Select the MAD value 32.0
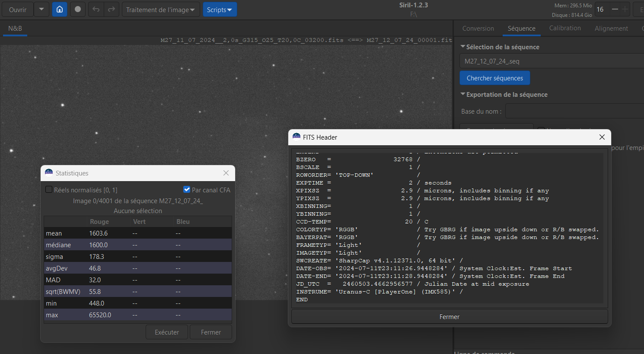The height and width of the screenshot is (354, 644). click(95, 280)
